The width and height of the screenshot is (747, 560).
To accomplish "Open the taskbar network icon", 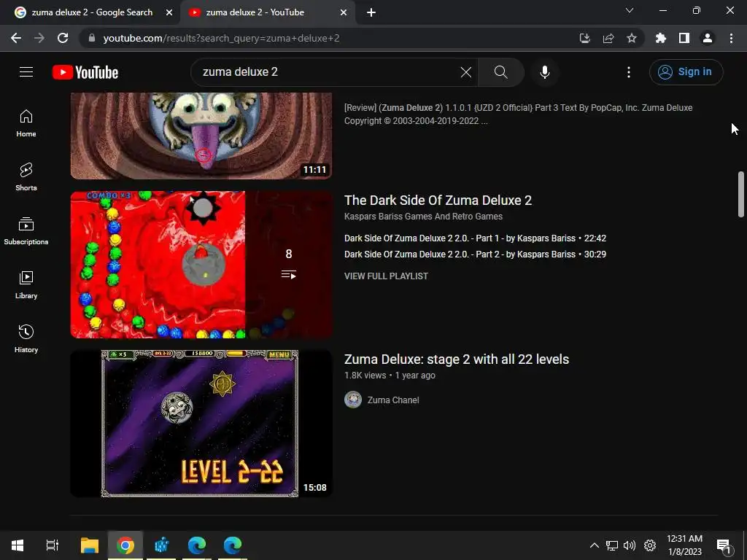I will [x=612, y=545].
